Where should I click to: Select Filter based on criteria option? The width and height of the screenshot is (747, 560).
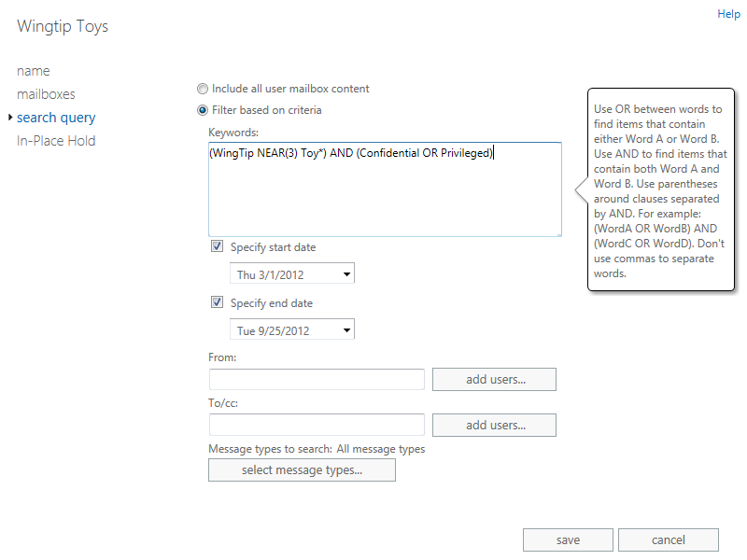pyautogui.click(x=203, y=110)
